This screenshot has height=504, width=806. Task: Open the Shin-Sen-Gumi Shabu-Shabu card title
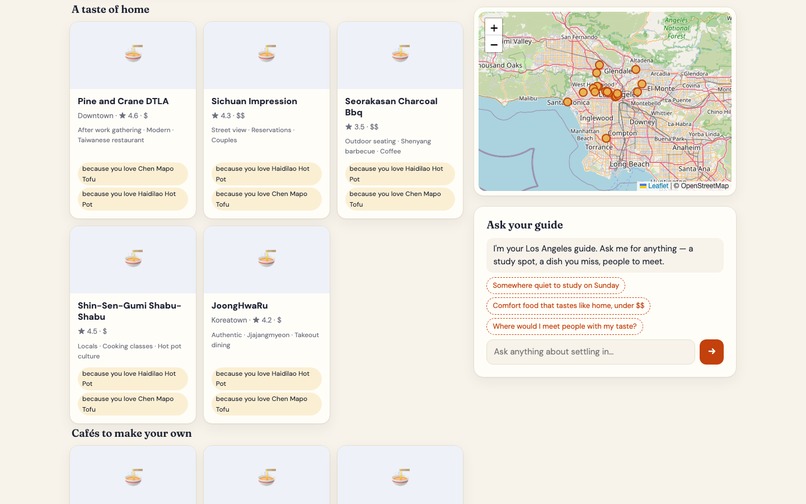[130, 311]
